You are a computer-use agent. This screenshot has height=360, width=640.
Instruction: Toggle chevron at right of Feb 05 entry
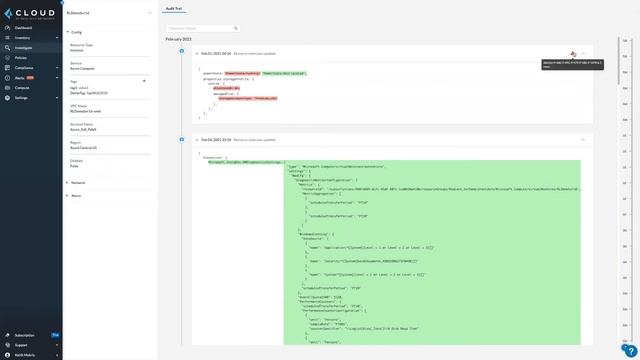coord(583,53)
